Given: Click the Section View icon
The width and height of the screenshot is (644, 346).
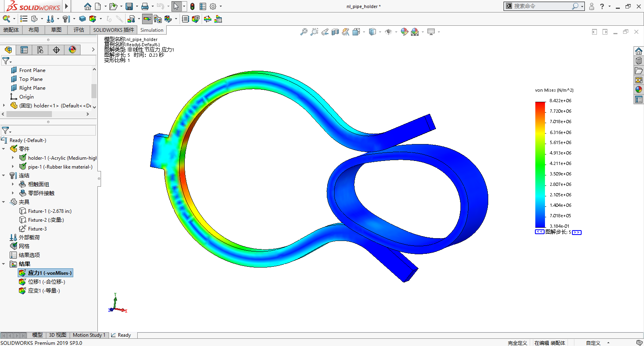Looking at the screenshot, I should [335, 32].
